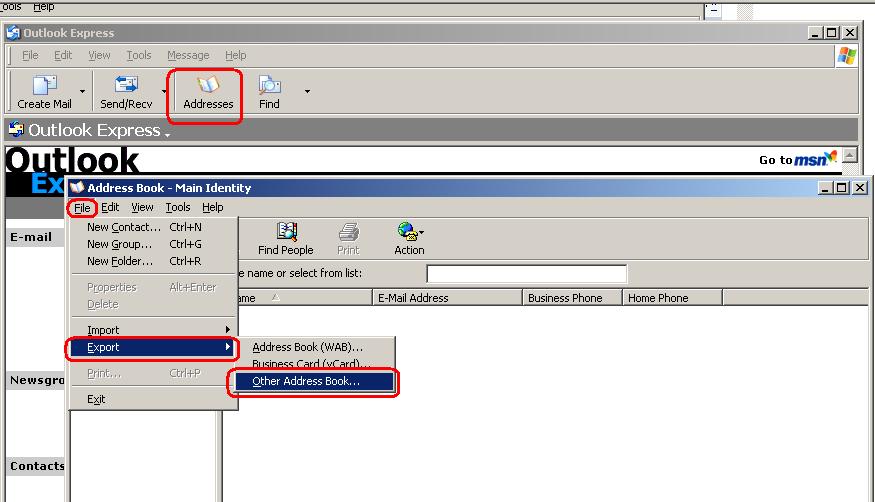This screenshot has width=875, height=502.
Task: Select Exit in the File menu
Action: 152,399
